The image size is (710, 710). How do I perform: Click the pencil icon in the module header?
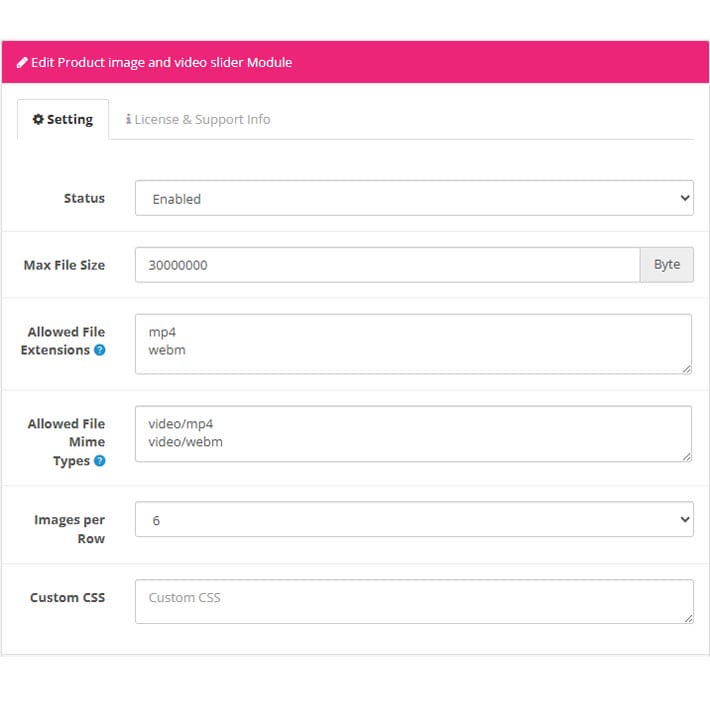[x=22, y=62]
